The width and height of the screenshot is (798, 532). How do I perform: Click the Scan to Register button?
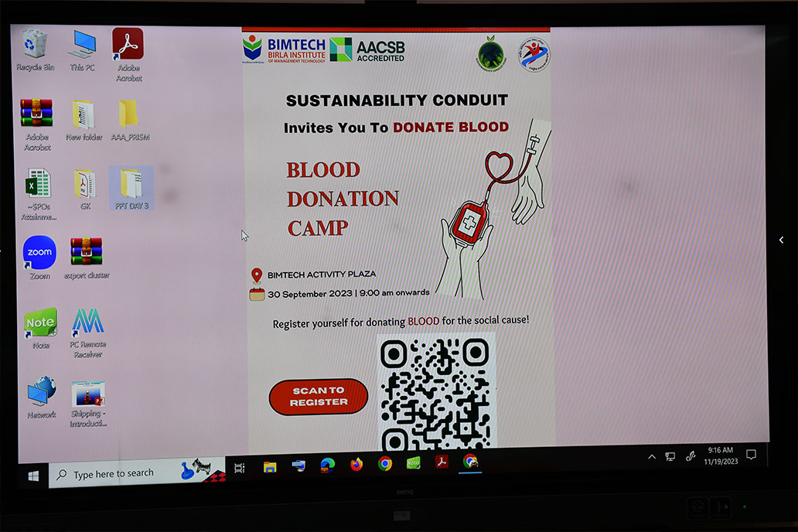pyautogui.click(x=318, y=397)
